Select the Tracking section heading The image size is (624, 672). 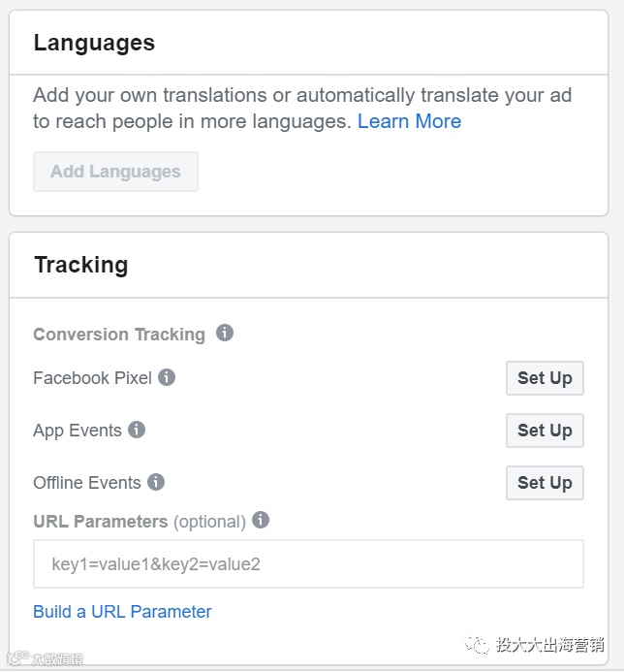[80, 265]
